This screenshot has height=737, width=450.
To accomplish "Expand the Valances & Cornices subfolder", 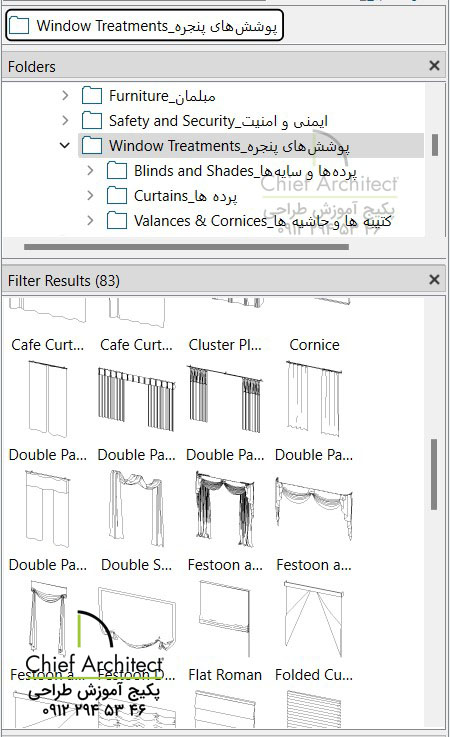I will 90,220.
